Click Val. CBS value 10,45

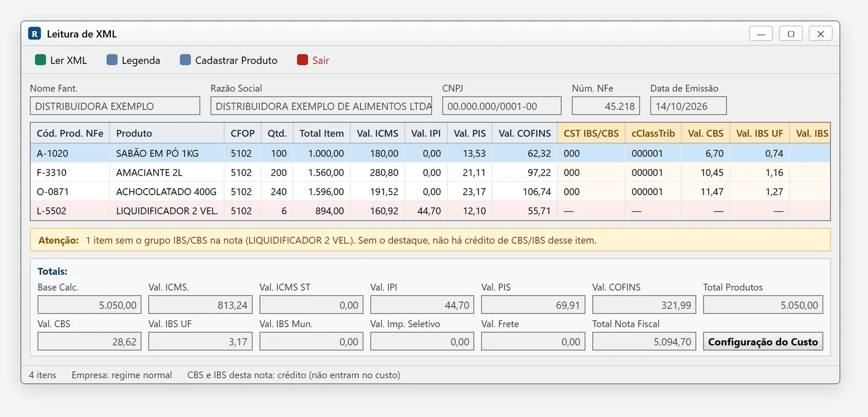pos(712,172)
